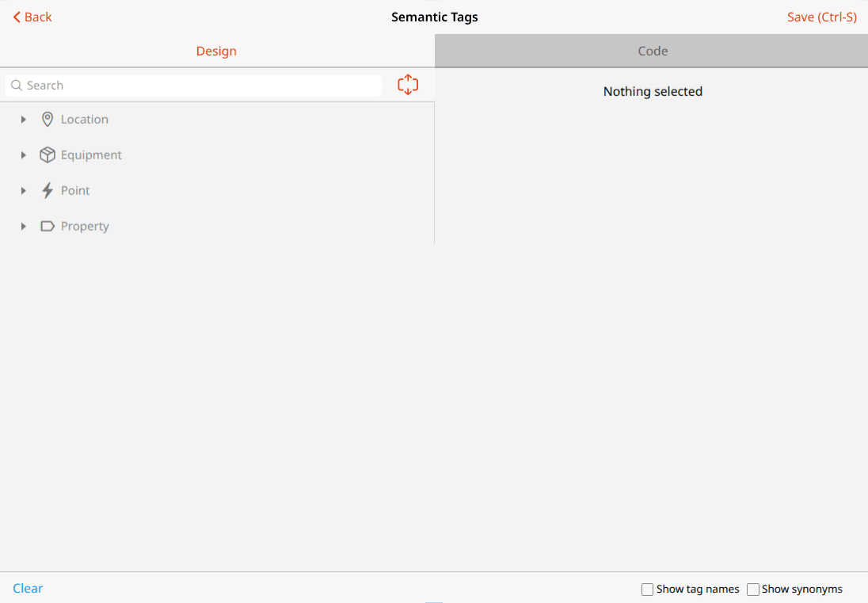Image resolution: width=868 pixels, height=603 pixels.
Task: Enable the Show tag names checkbox
Action: 647,589
